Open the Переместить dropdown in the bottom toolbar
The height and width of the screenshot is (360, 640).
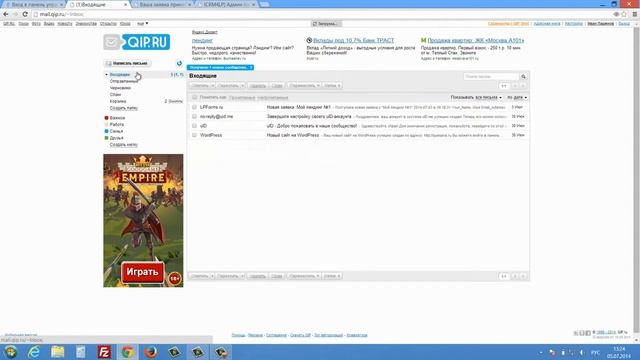(304, 276)
